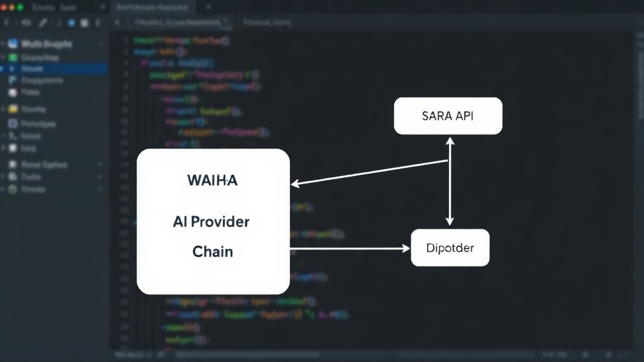
Task: Click the AI Provider text in the large node
Action: click(x=211, y=222)
